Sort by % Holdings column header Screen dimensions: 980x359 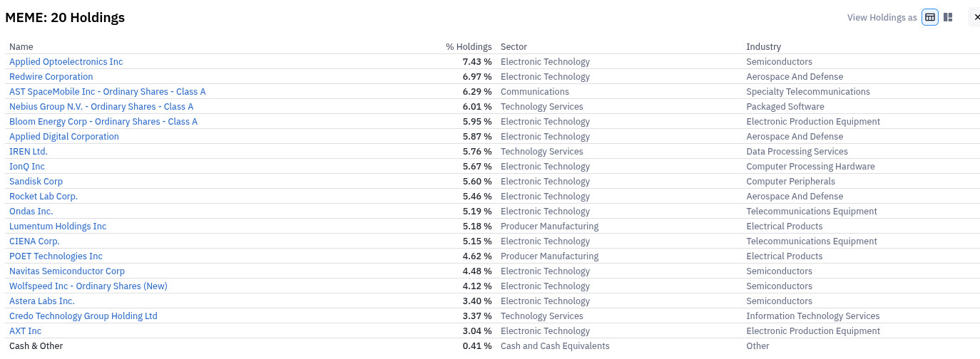pos(469,47)
